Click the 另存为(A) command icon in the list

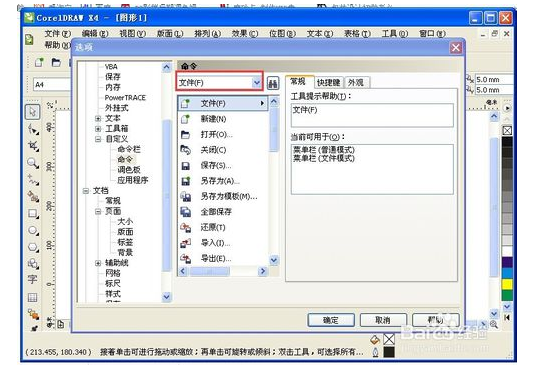click(186, 181)
